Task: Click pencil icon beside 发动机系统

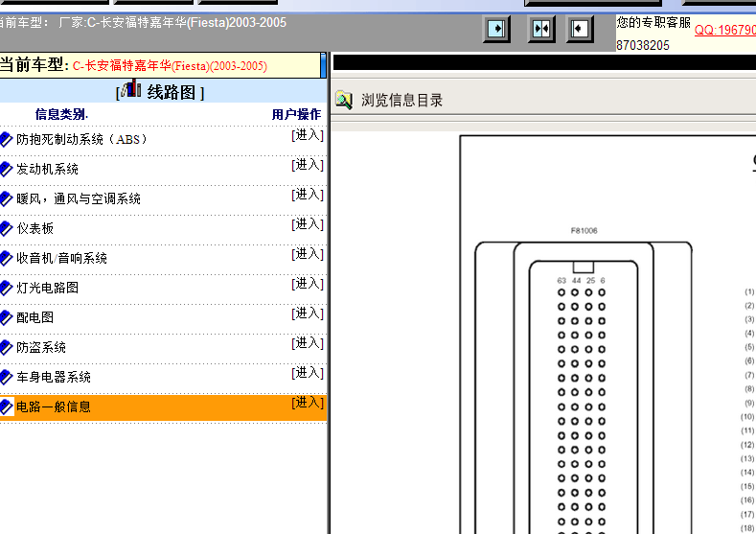Action: pyautogui.click(x=6, y=170)
